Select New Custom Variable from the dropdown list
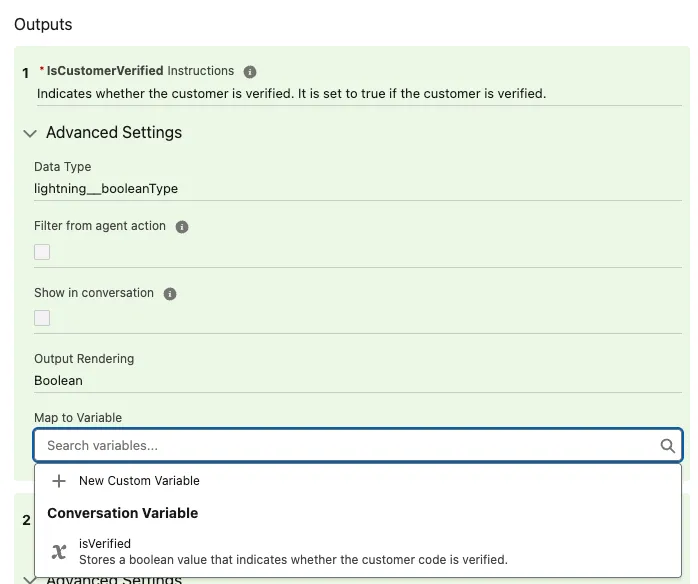This screenshot has width=698, height=584. coord(139,481)
